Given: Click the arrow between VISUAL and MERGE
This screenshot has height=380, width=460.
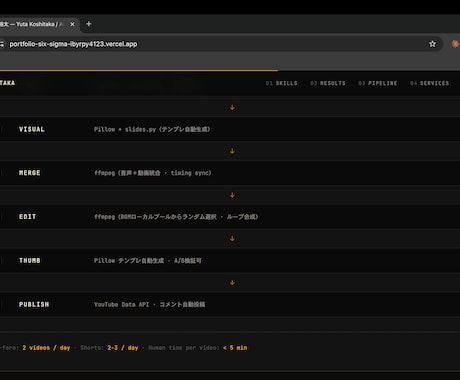Looking at the screenshot, I should click(232, 151).
